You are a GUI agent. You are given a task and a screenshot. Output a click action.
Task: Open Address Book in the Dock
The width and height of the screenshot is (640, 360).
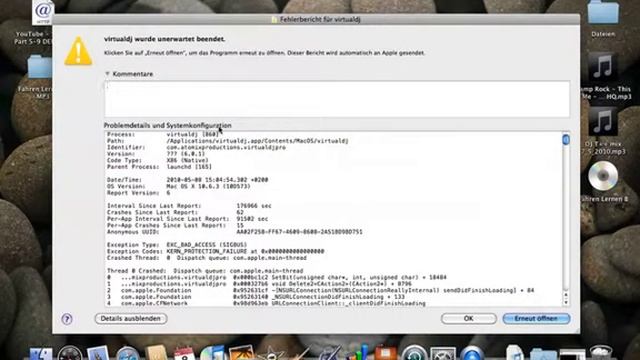coord(156,353)
